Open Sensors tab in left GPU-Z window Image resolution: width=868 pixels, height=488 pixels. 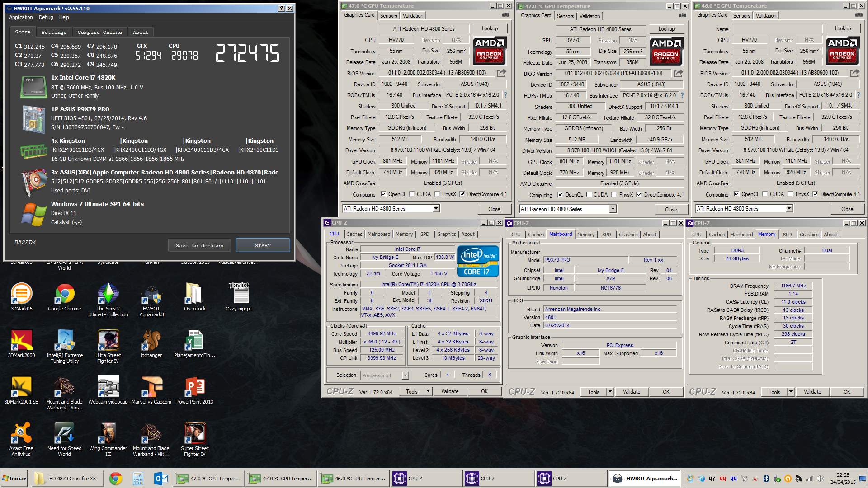388,16
